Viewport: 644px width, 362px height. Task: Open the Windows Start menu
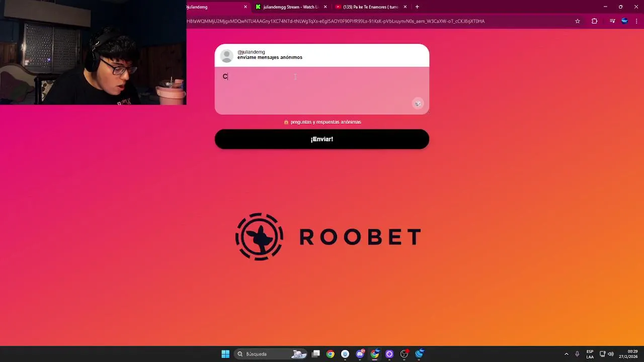[x=225, y=354]
